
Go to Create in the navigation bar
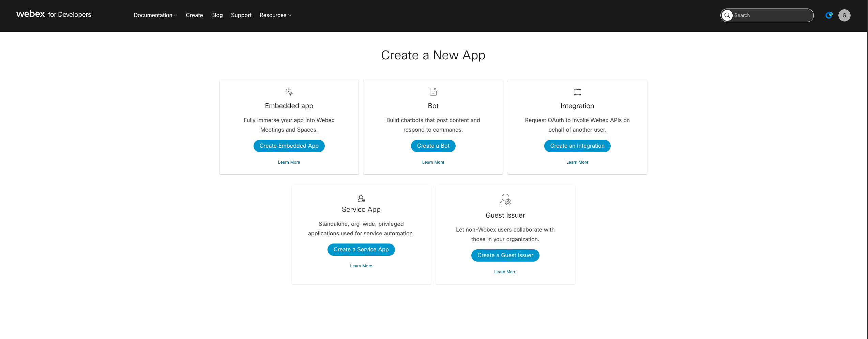[x=194, y=15]
